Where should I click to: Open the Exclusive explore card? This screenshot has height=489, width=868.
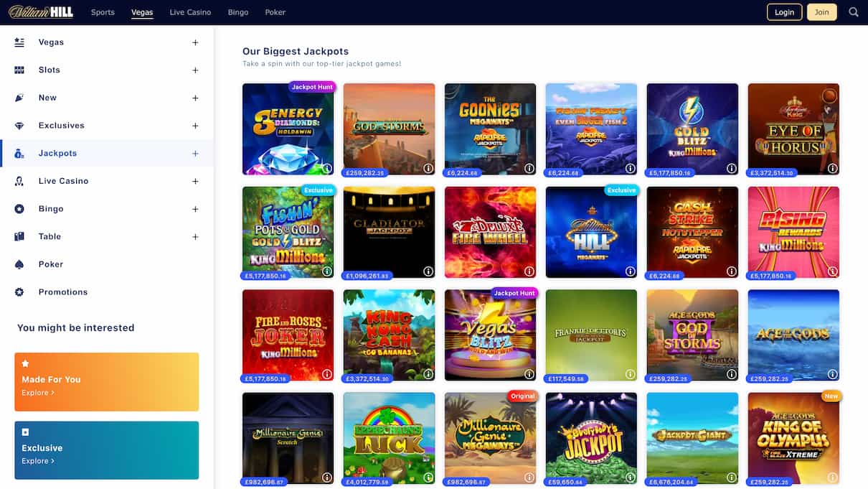[x=107, y=450]
